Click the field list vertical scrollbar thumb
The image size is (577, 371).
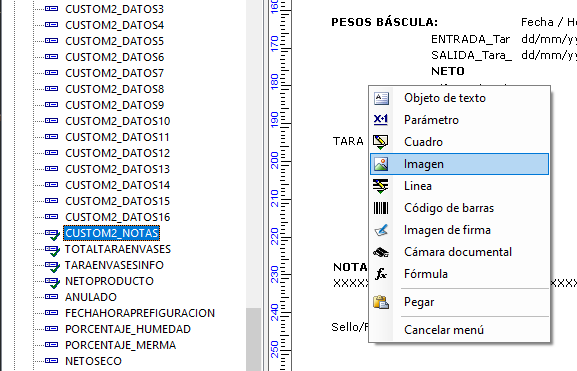point(254,339)
